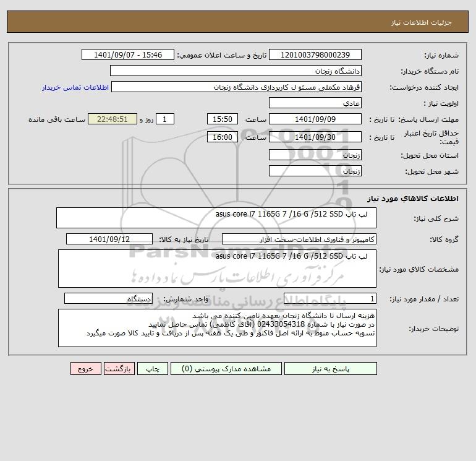The image size is (476, 461).
Task: Click the delivery province field 'زنجان'
Action: coord(315,155)
